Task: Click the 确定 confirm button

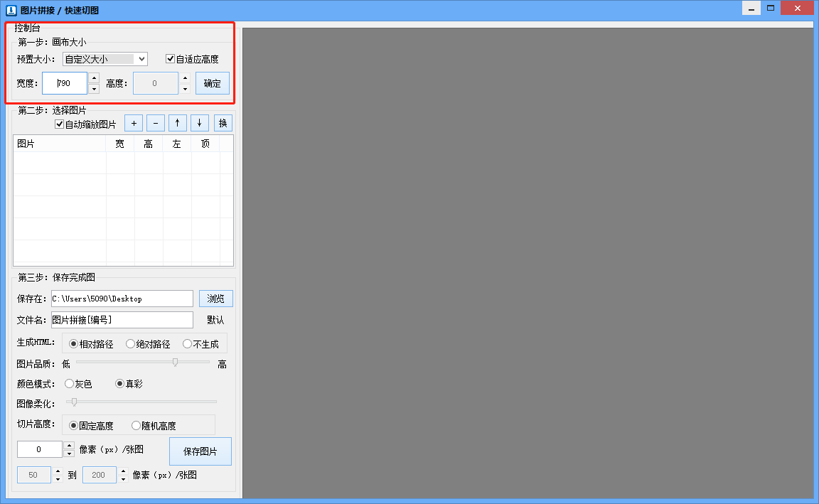Action: (x=212, y=83)
